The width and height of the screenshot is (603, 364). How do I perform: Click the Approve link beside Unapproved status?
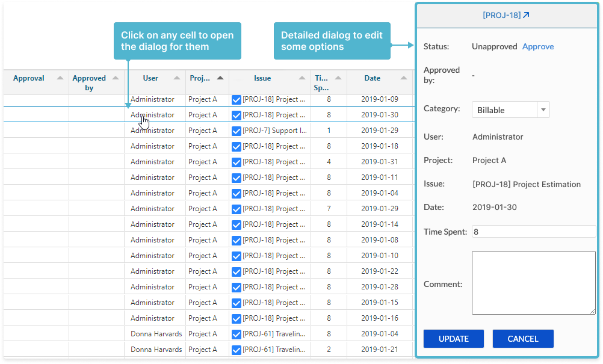click(x=538, y=46)
